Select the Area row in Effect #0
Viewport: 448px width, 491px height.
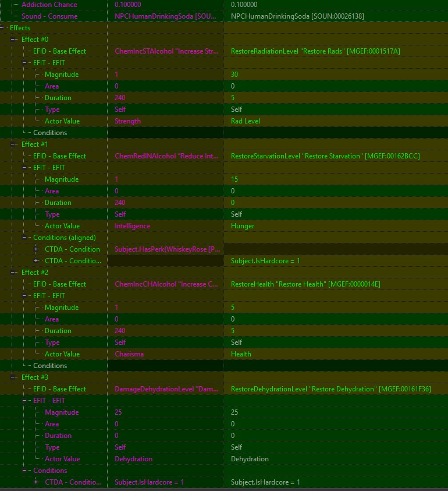pos(52,86)
